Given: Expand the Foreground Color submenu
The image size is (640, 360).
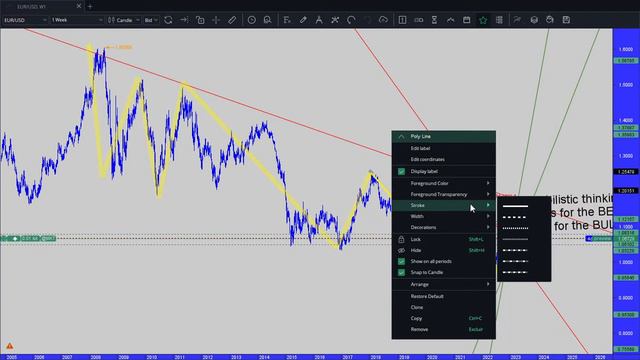Looking at the screenshot, I should (x=444, y=183).
